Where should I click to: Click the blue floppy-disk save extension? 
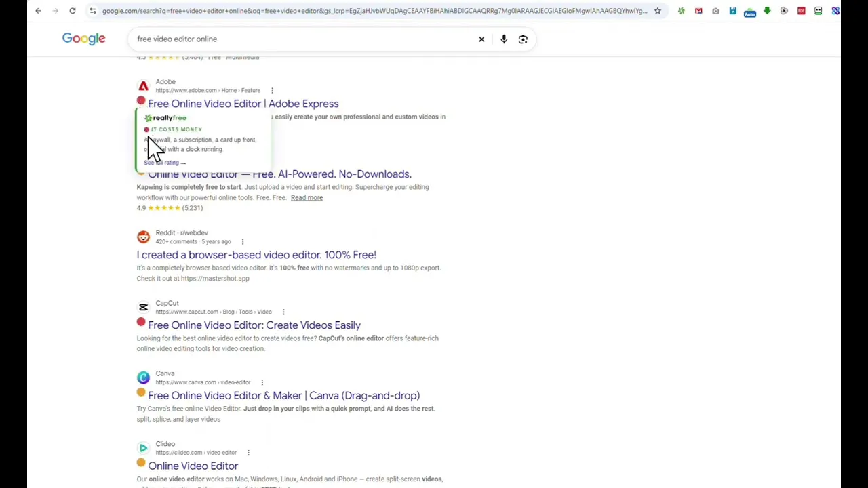(x=732, y=11)
